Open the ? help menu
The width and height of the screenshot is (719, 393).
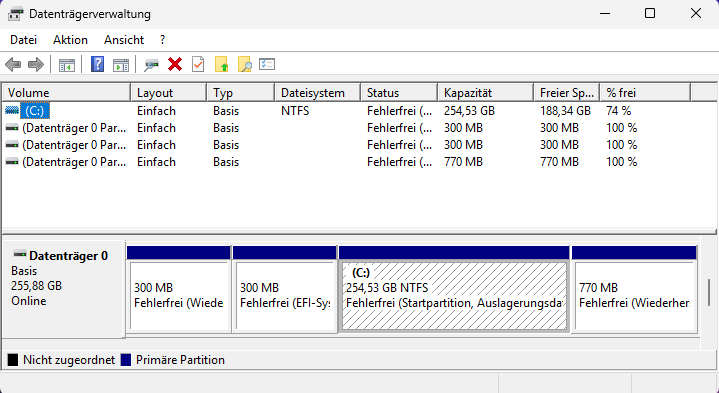click(x=162, y=40)
